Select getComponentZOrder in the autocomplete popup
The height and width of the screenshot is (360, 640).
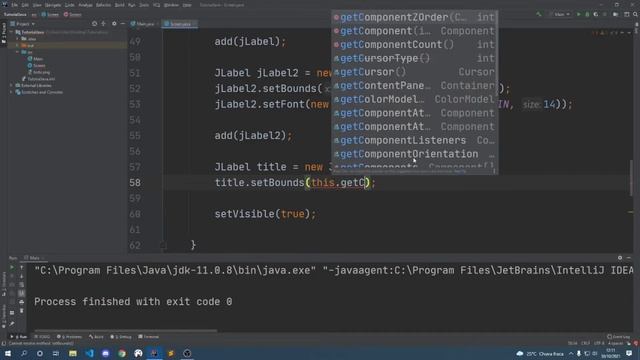414,17
